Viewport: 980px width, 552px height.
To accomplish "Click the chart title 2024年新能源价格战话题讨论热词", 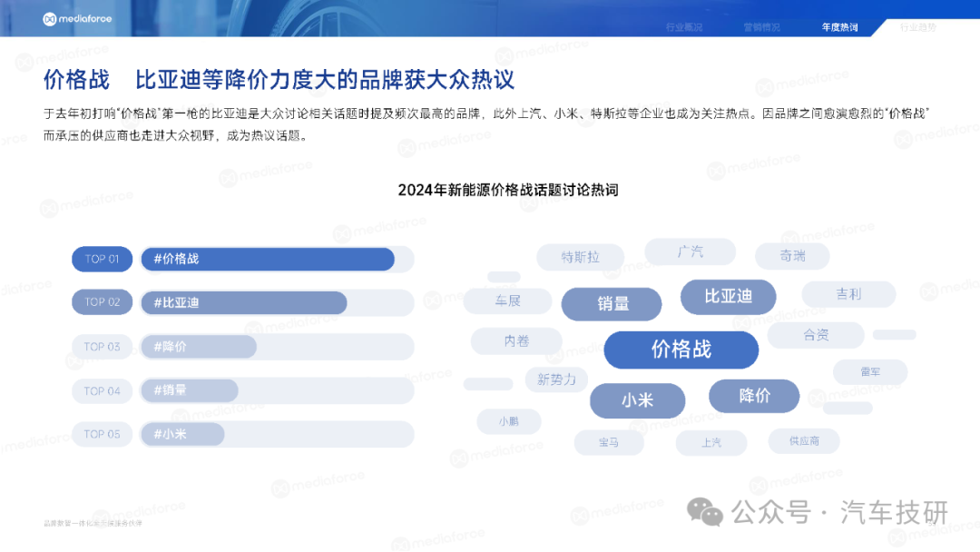I will [508, 190].
